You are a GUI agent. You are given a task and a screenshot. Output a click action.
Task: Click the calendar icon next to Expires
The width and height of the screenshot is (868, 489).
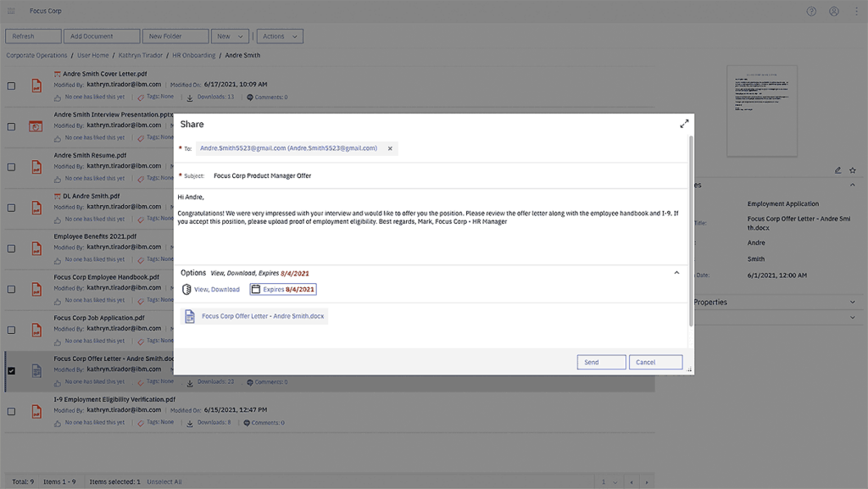point(256,289)
